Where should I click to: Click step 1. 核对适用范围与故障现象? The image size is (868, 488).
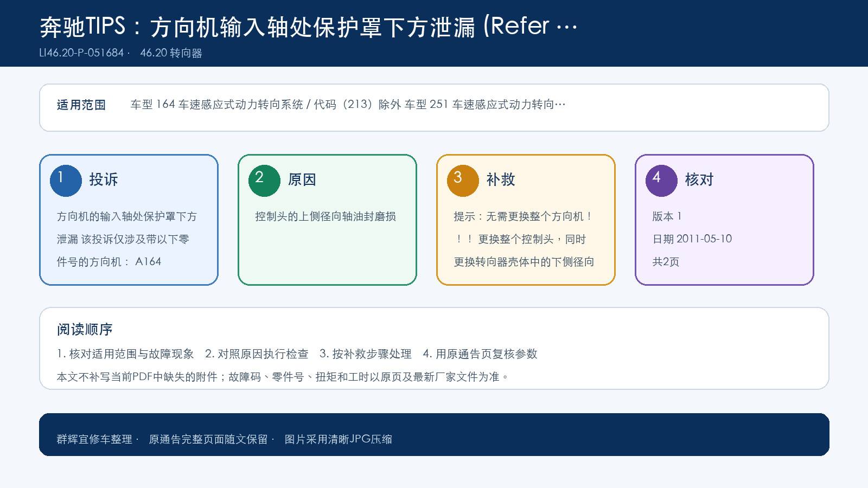(125, 354)
